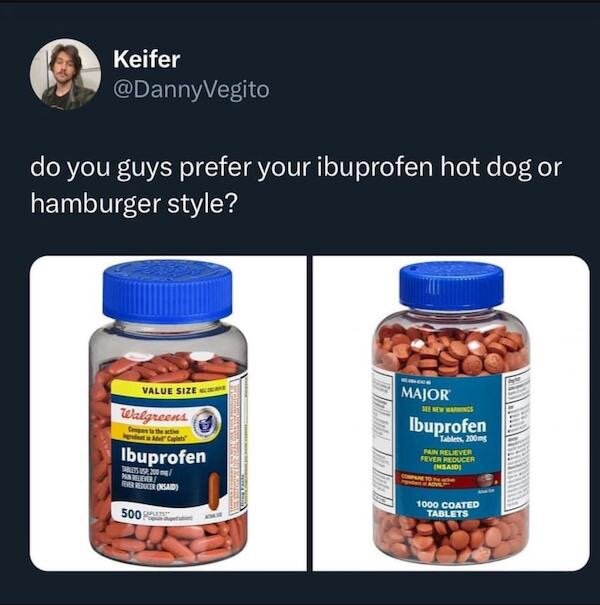Screen dimensions: 600x605
Task: Click the yellow VALUE SIZE banner
Action: pos(170,390)
